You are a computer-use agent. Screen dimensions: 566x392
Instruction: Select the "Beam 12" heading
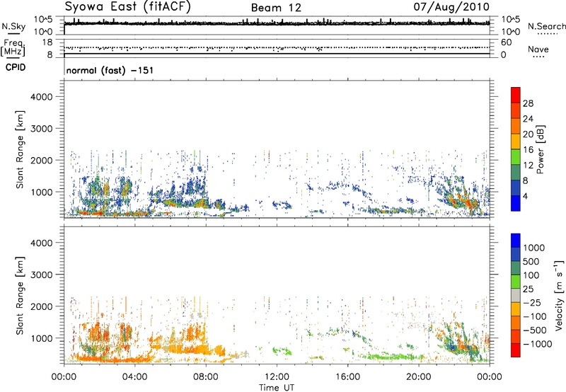point(276,8)
